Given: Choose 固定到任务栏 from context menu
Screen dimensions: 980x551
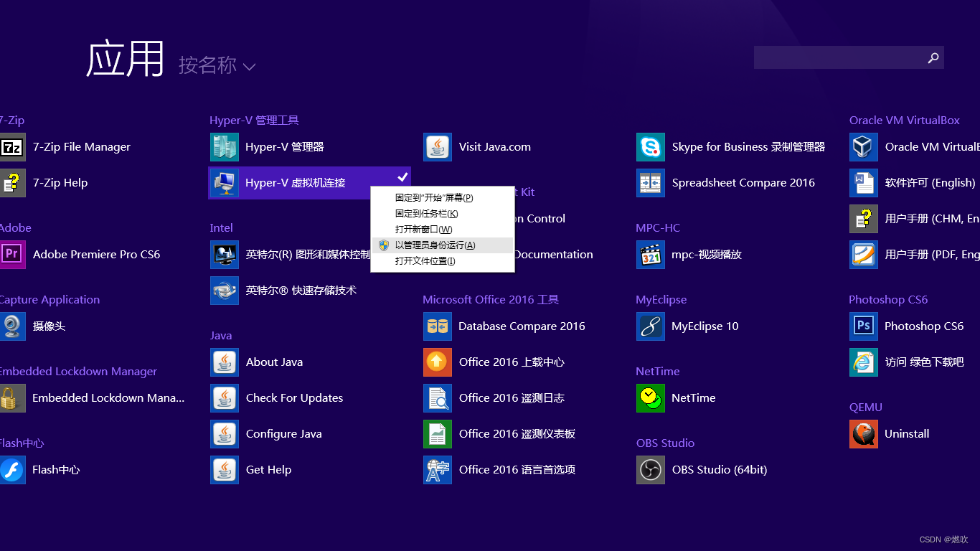Looking at the screenshot, I should tap(443, 213).
